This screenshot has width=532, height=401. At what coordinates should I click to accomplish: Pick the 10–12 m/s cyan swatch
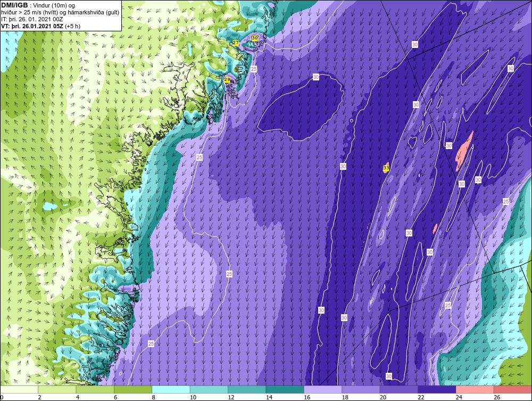click(x=209, y=389)
